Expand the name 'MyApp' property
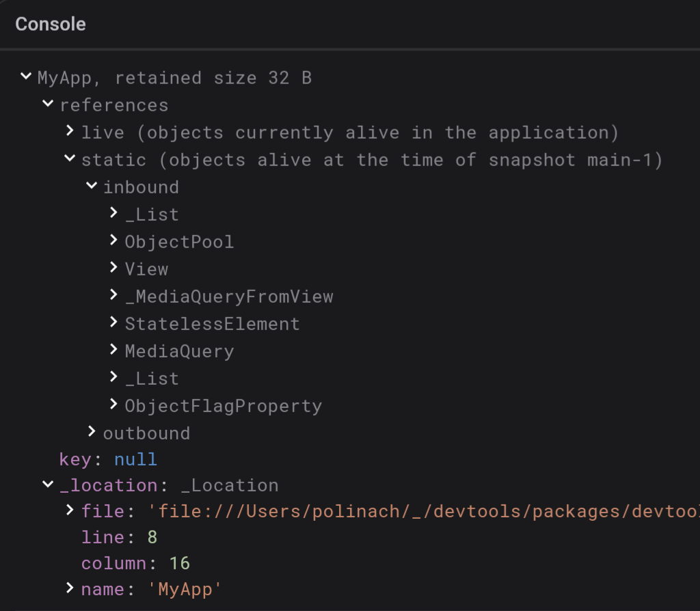 coord(70,588)
